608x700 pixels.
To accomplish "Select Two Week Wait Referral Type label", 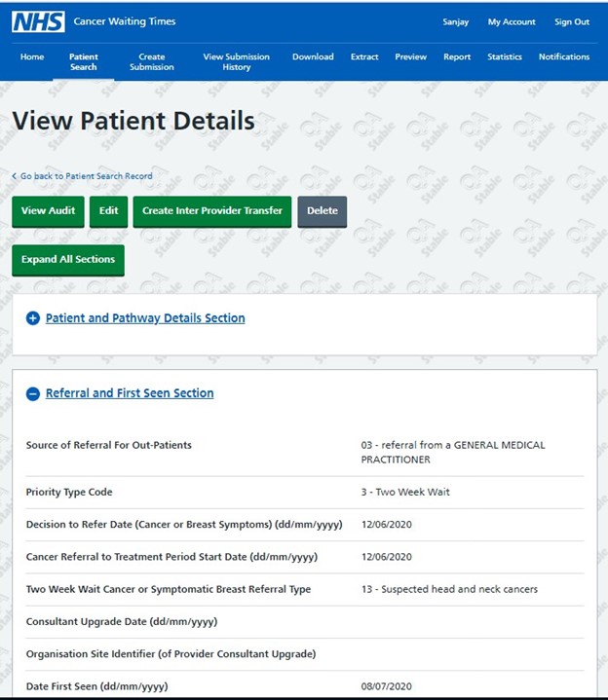I will coord(169,589).
